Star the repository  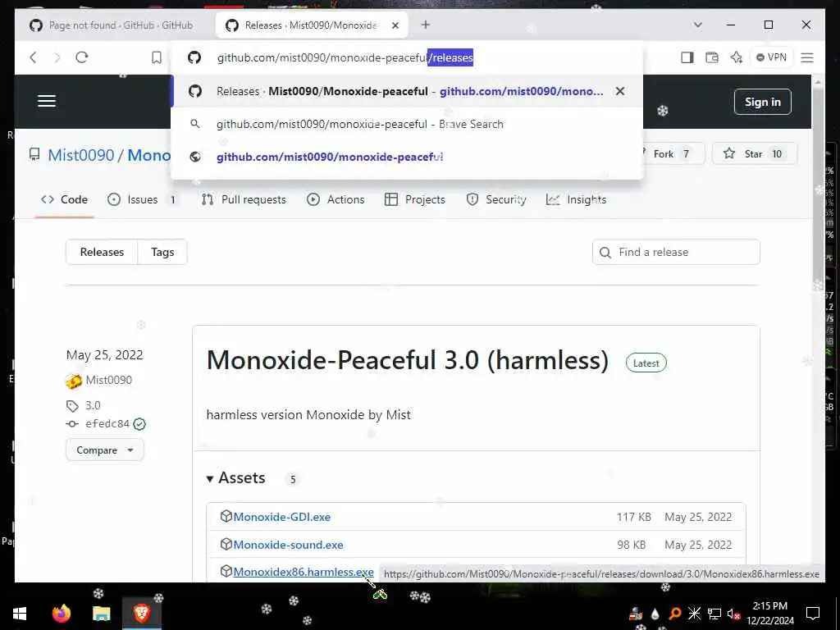(755, 153)
